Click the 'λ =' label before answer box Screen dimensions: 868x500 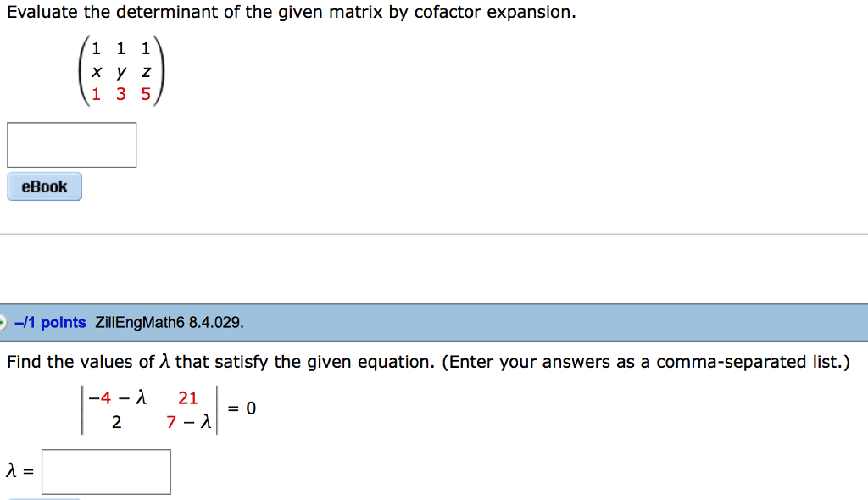(20, 471)
